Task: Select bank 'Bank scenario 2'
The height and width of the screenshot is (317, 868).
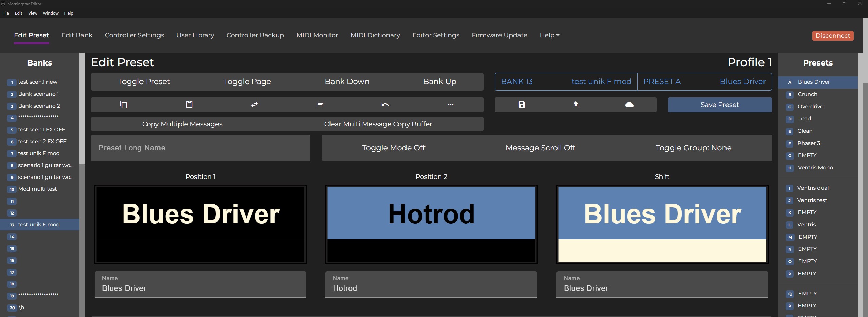Action: tap(40, 106)
